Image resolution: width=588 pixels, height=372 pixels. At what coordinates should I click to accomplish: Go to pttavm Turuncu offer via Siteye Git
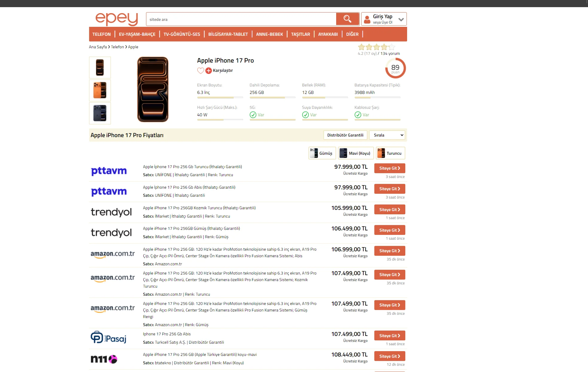390,168
